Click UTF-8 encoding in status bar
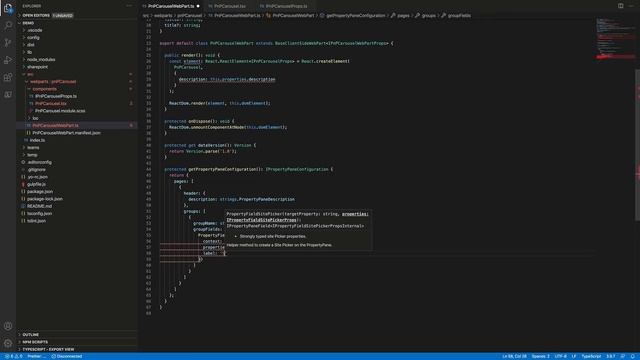This screenshot has height=360, width=640. tap(560, 356)
